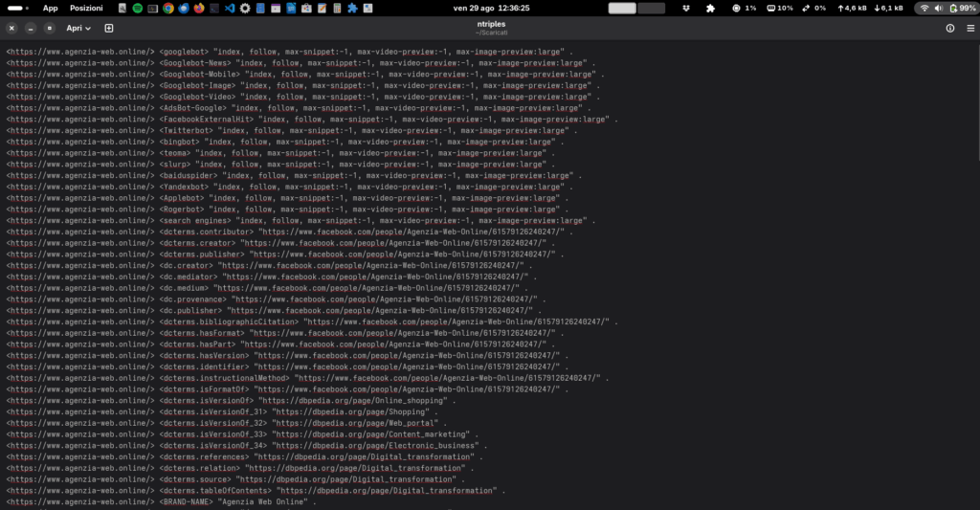Open the Wi-Fi system status icon

click(x=924, y=8)
